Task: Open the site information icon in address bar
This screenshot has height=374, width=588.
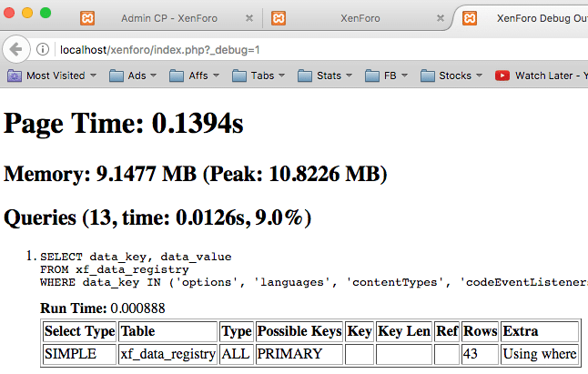Action: 43,49
